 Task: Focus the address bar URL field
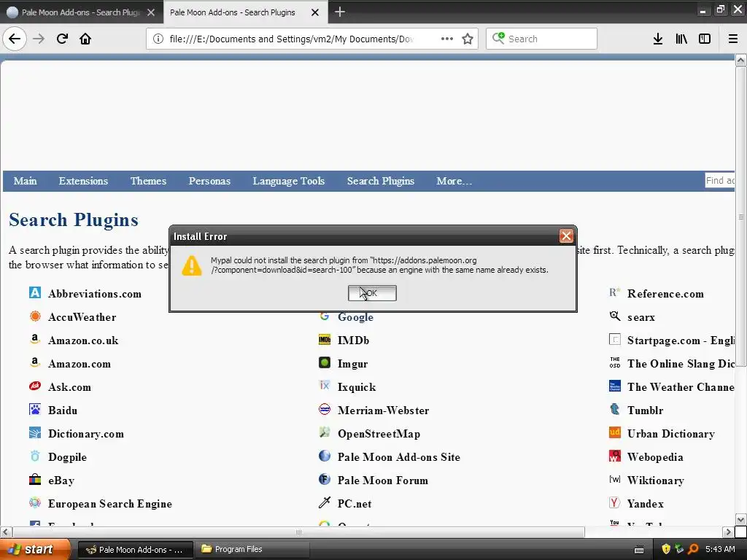click(x=292, y=39)
